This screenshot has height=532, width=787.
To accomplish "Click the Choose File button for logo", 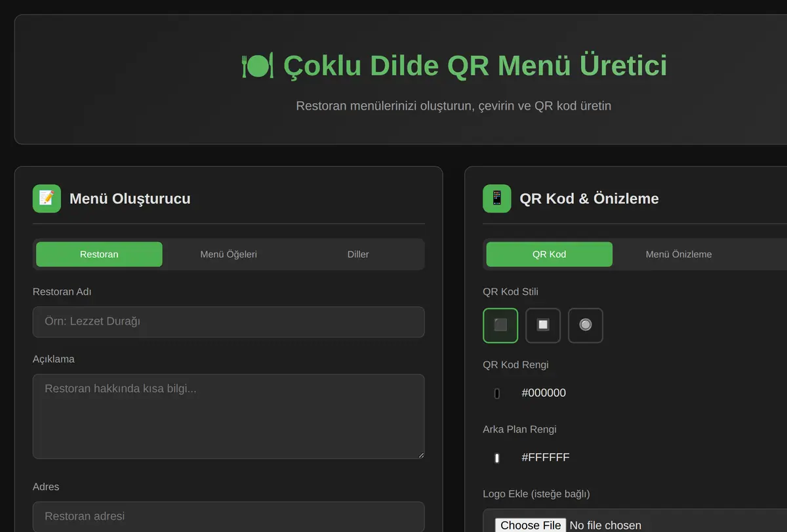I will (x=531, y=525).
